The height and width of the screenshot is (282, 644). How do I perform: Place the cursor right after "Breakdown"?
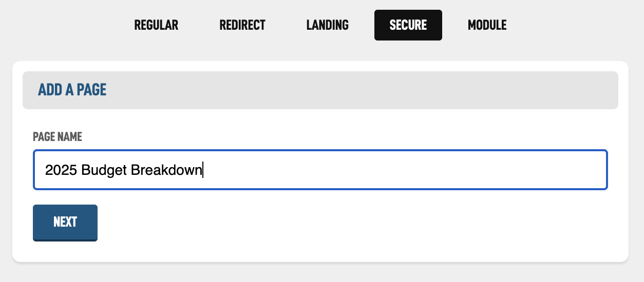203,170
